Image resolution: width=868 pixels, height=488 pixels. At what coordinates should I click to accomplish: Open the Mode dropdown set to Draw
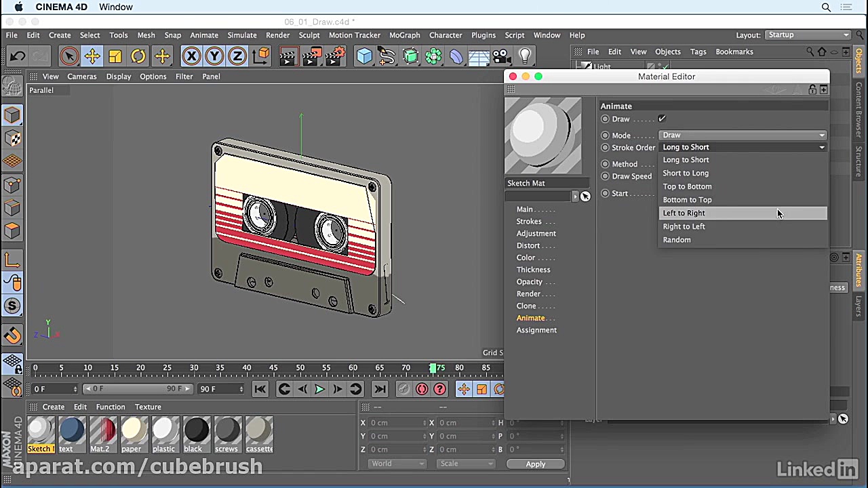(x=743, y=135)
